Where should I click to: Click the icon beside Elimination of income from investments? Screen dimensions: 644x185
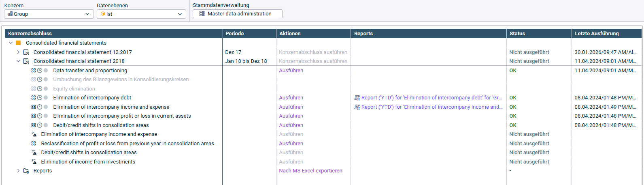tap(34, 162)
